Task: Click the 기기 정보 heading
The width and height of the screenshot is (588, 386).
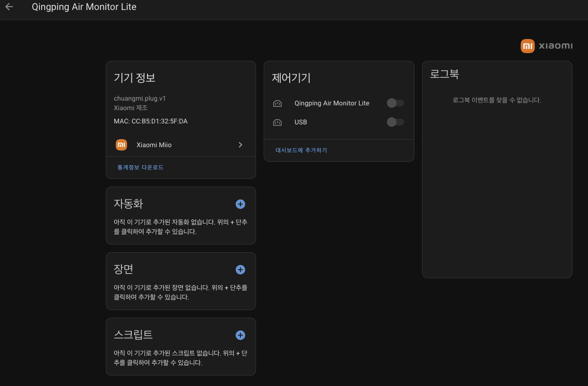Action: tap(135, 78)
